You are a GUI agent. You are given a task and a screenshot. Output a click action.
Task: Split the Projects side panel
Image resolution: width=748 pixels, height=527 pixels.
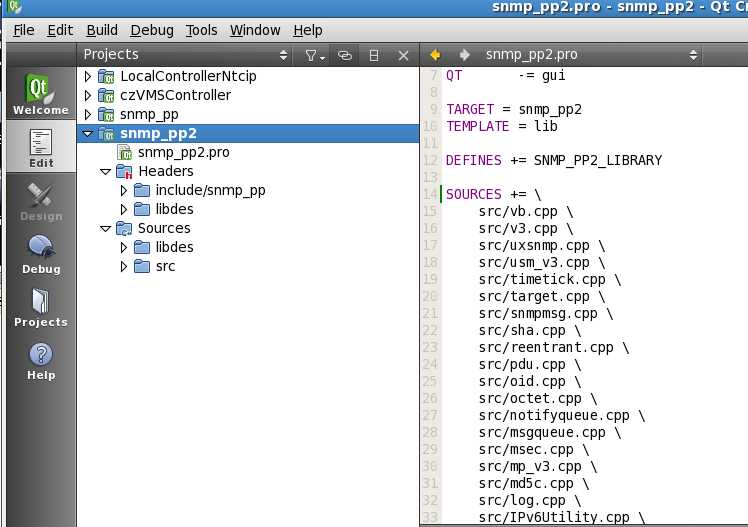pos(374,56)
